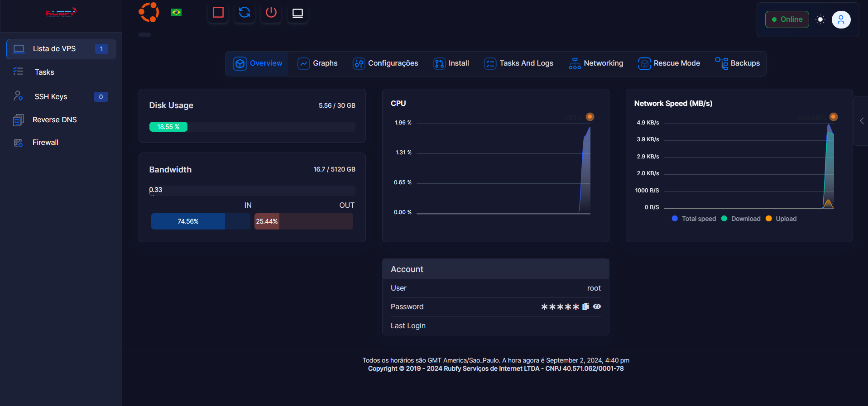
Task: Restart the VPS with blue refresh icon
Action: pos(245,12)
